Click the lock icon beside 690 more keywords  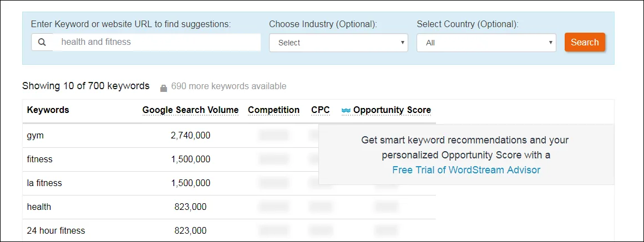click(x=164, y=87)
